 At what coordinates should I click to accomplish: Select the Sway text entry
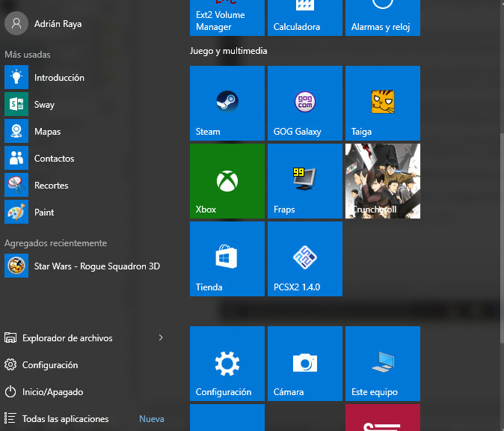tap(44, 105)
